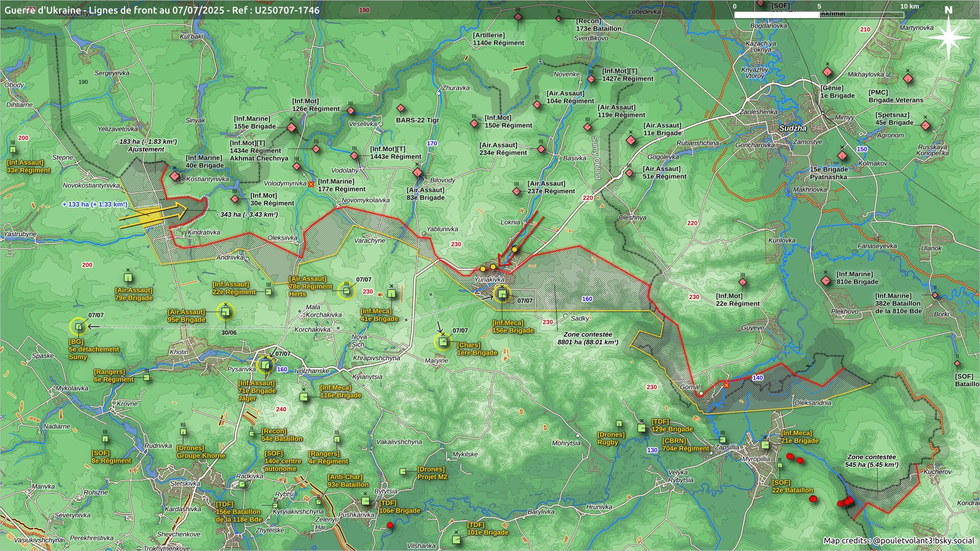Select the 1427e Régiment unit diamond
The width and height of the screenshot is (980, 551).
[x=591, y=79]
